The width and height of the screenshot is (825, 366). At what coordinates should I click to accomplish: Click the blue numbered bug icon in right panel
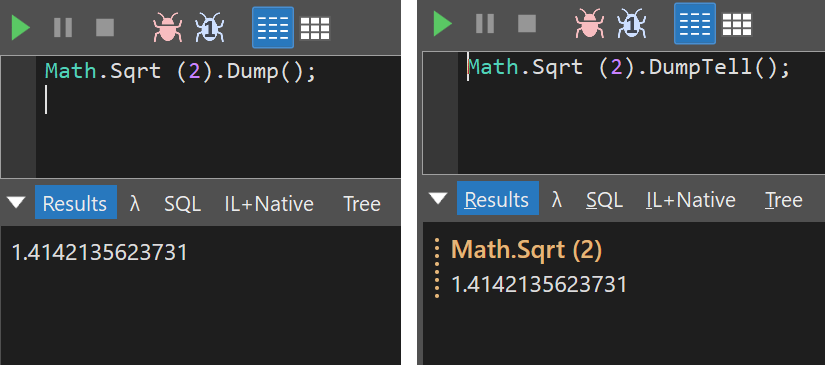tap(631, 24)
